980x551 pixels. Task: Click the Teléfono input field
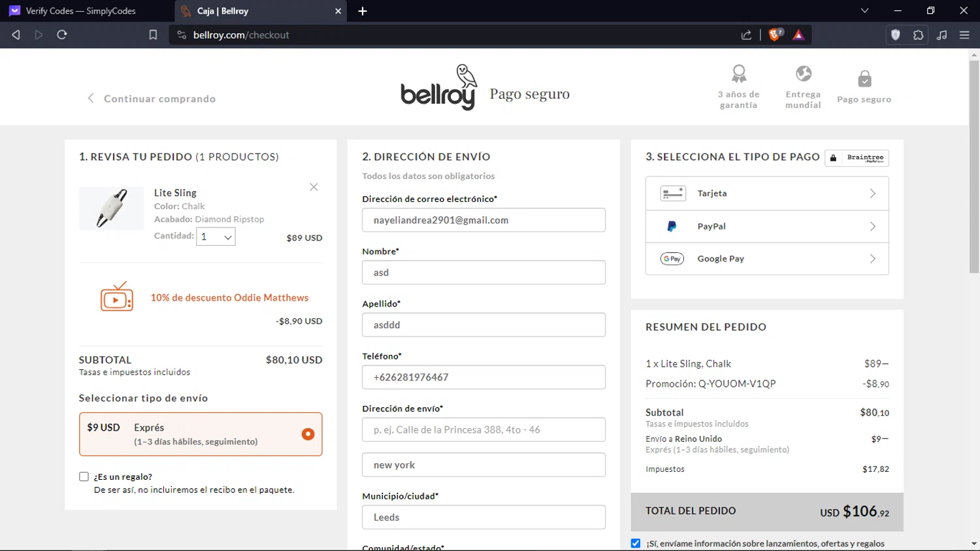pyautogui.click(x=483, y=377)
